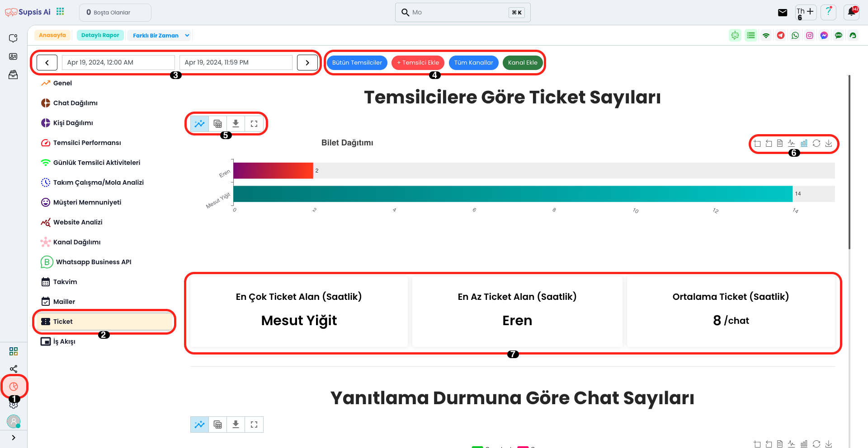The height and width of the screenshot is (448, 868).
Task: Restore the Bilet Dağıtımı chart using refresh icon
Action: tap(816, 143)
